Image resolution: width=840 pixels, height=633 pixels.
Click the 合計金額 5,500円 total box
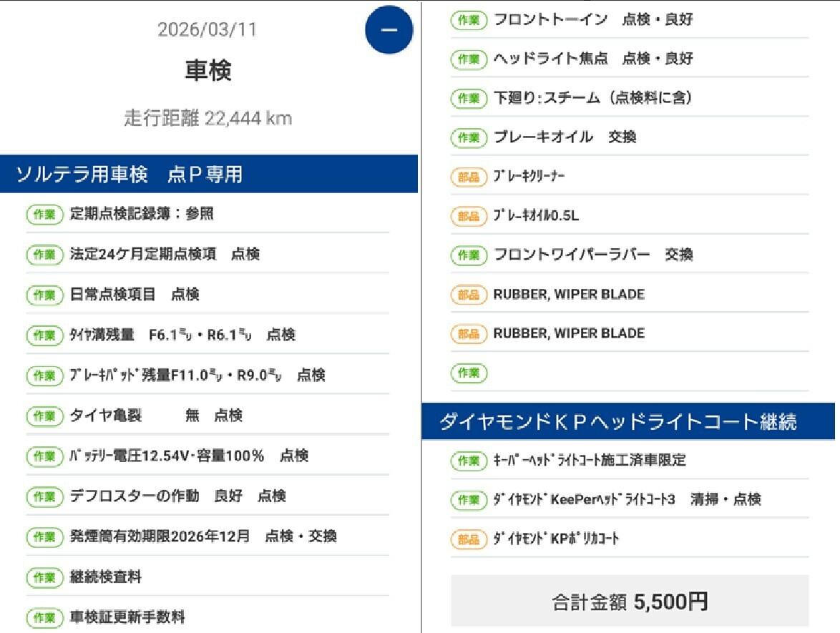click(630, 602)
